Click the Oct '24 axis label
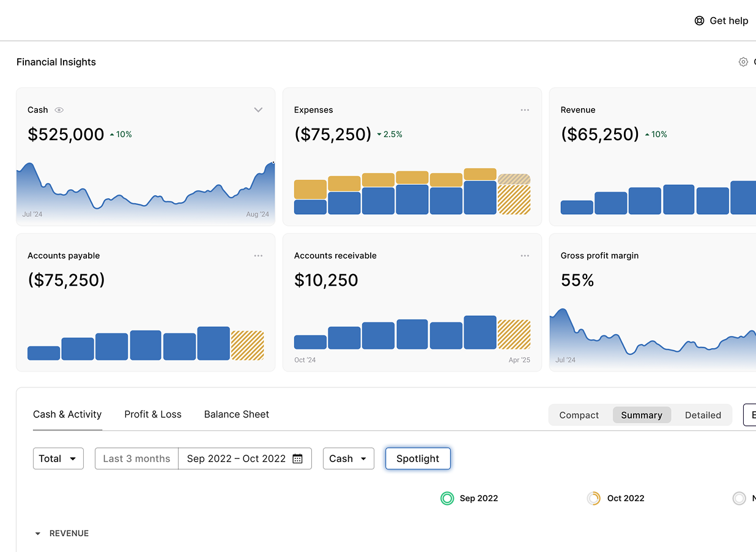Image resolution: width=756 pixels, height=552 pixels. click(x=305, y=360)
